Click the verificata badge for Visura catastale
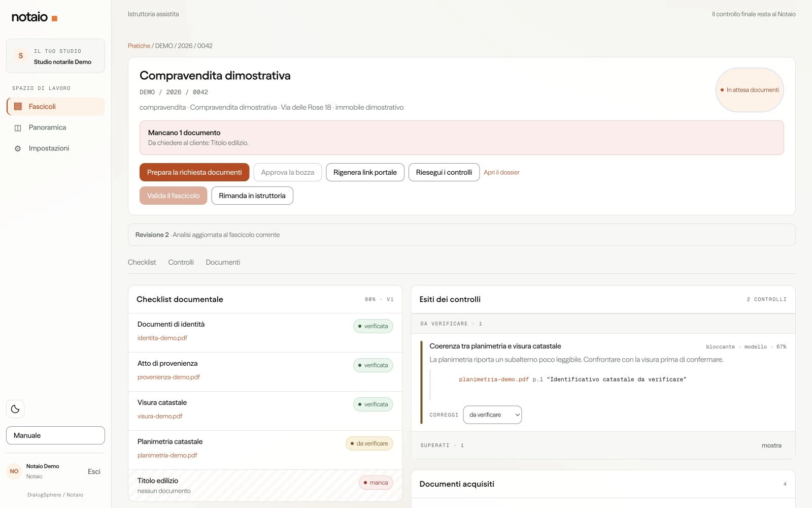The height and width of the screenshot is (508, 812). [x=373, y=404]
